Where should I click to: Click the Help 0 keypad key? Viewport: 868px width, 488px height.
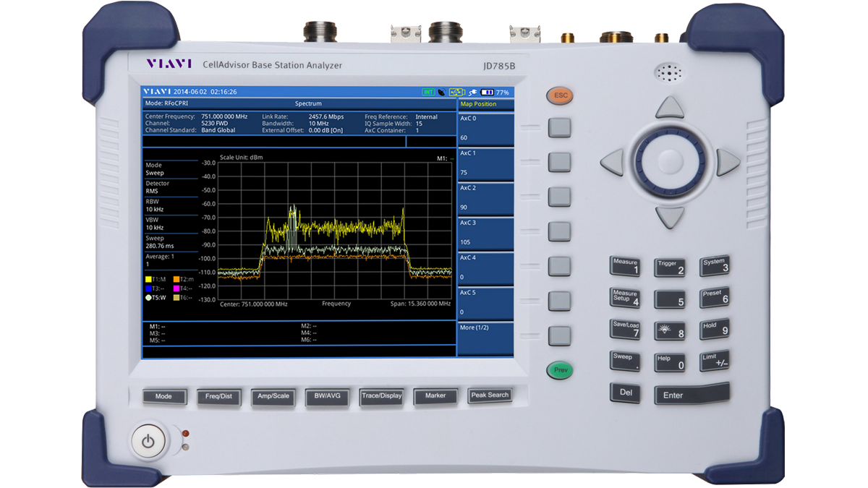(670, 362)
